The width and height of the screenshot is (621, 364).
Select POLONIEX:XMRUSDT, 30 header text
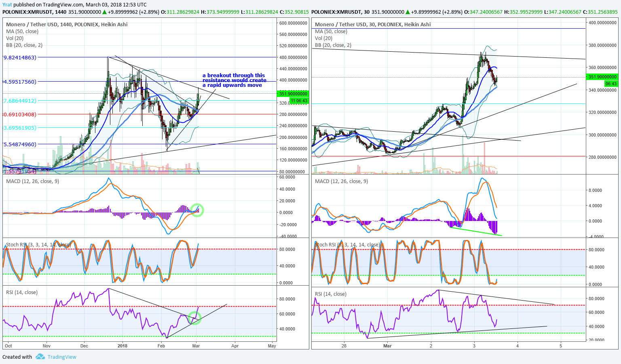point(341,12)
